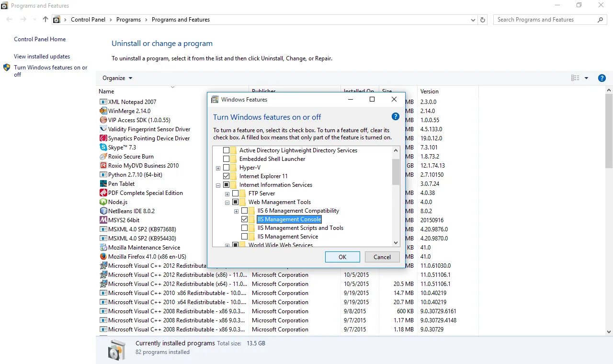Cancel the Windows Features dialog
Screen dimensions: 613x364
click(x=382, y=257)
